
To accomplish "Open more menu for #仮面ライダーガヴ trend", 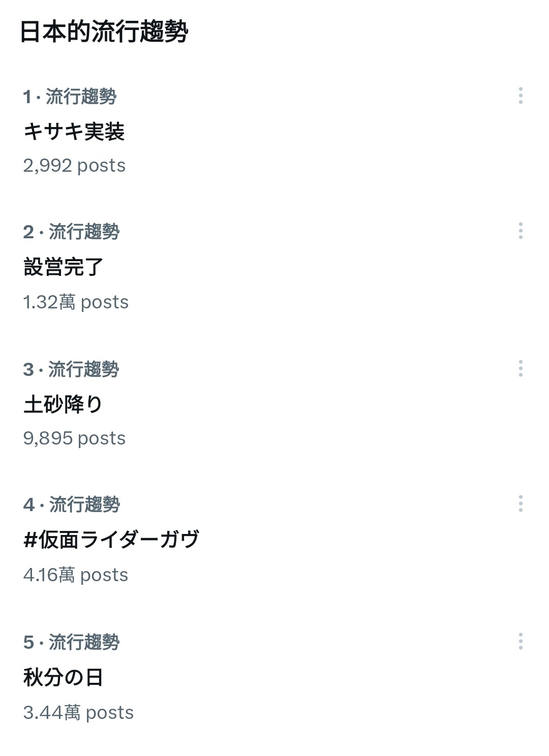I will (x=521, y=503).
